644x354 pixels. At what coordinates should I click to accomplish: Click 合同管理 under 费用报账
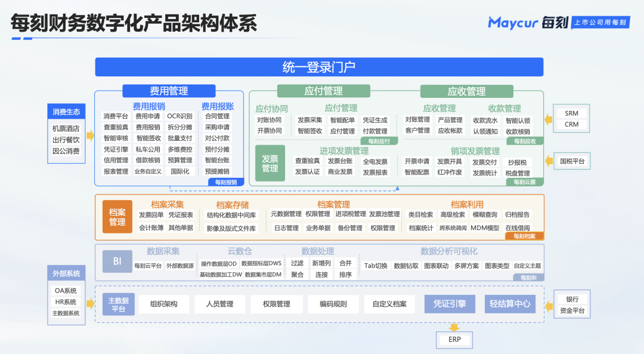coord(217,116)
